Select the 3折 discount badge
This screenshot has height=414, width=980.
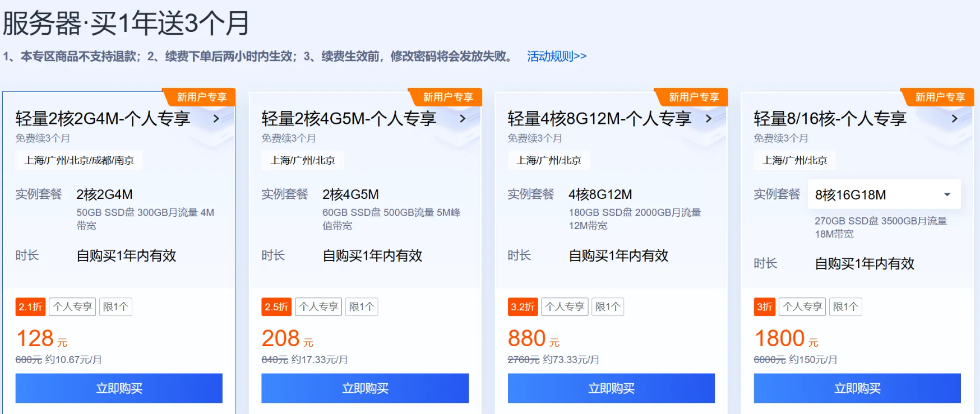click(x=764, y=306)
